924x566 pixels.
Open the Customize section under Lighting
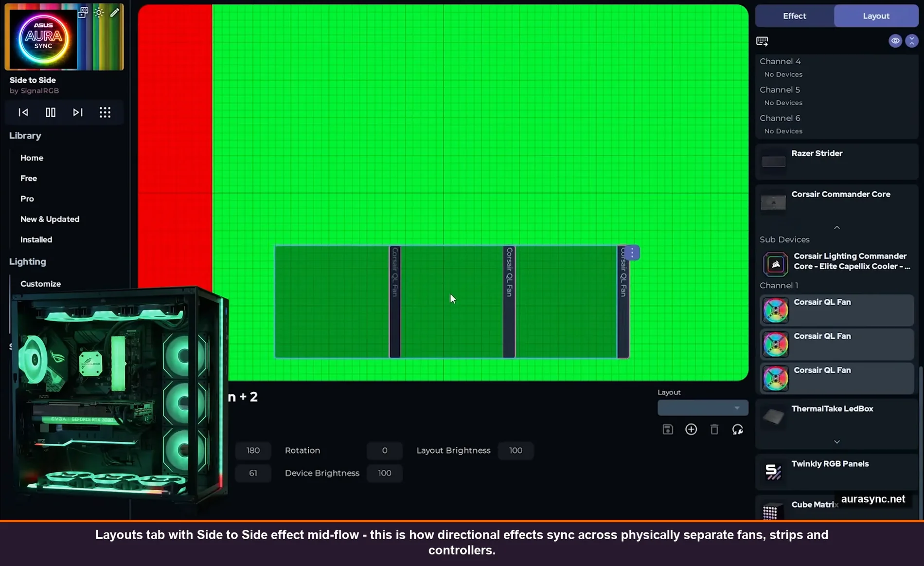40,284
